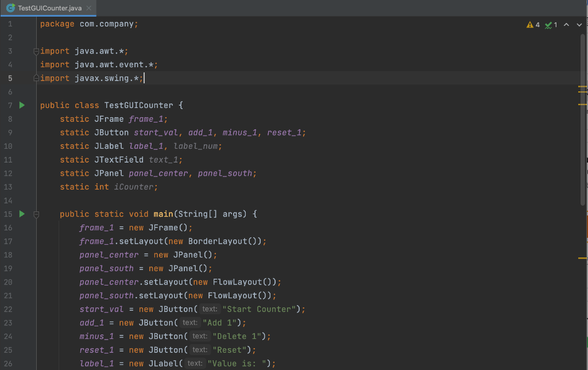Close the TestGUICounter.java tab
The height and width of the screenshot is (370, 588).
88,9
